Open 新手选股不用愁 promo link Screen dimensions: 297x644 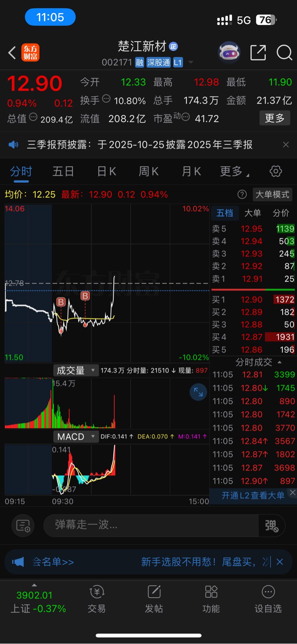[206, 562]
